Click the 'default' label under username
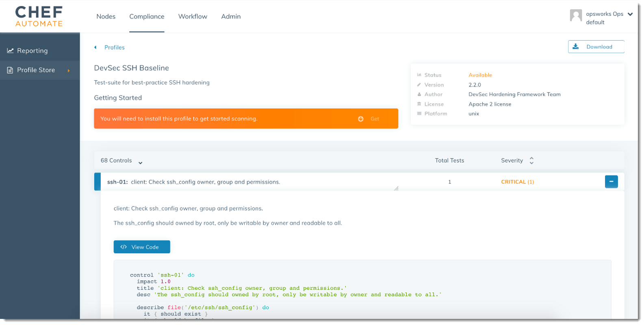The image size is (644, 325). pyautogui.click(x=595, y=22)
